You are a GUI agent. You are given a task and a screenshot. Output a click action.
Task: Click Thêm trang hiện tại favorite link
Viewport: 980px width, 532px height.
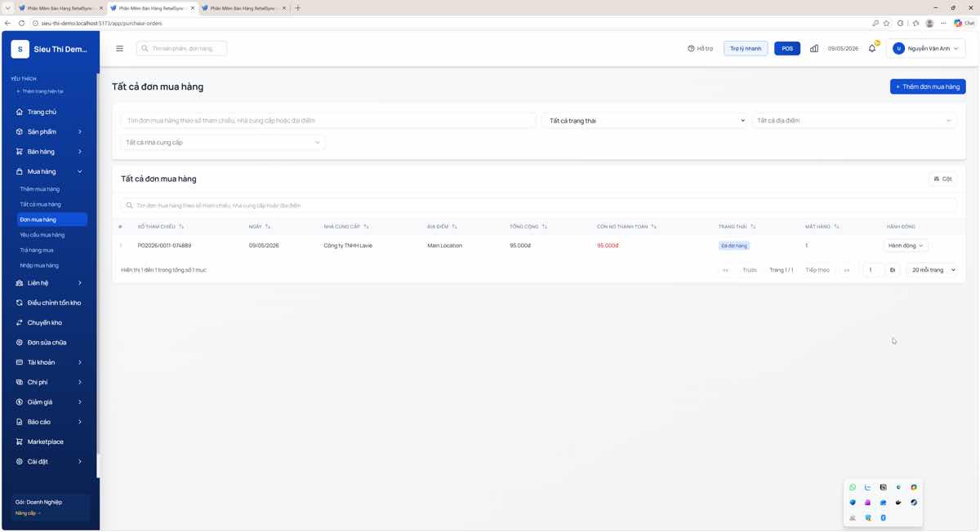(x=40, y=91)
